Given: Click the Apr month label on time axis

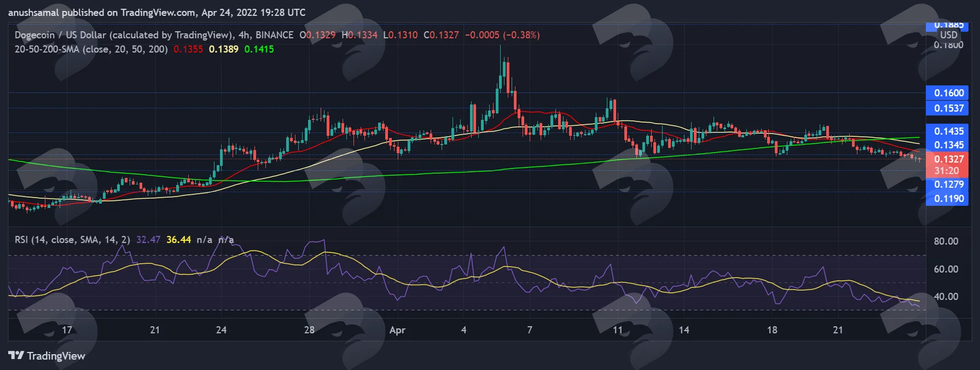Looking at the screenshot, I should [397, 330].
